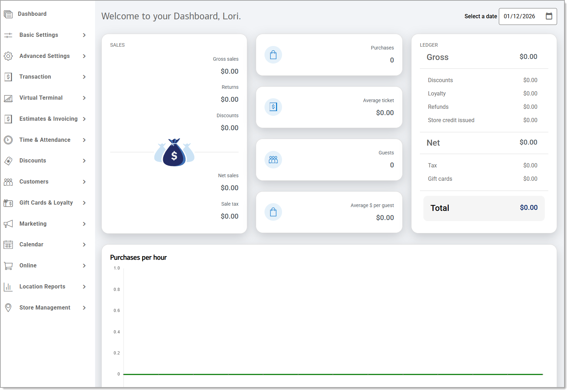The image size is (569, 392).
Task: Open the Dashboard sidebar icon
Action: click(x=8, y=14)
